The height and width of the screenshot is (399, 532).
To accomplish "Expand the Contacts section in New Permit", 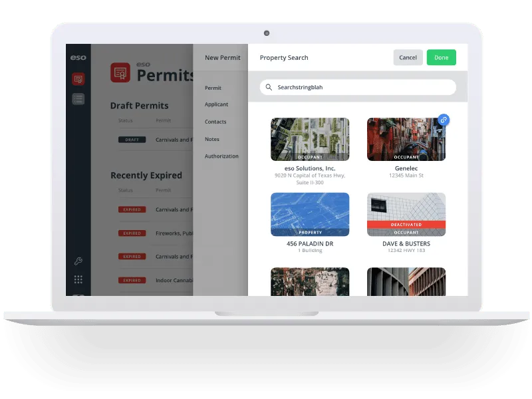I will click(215, 122).
